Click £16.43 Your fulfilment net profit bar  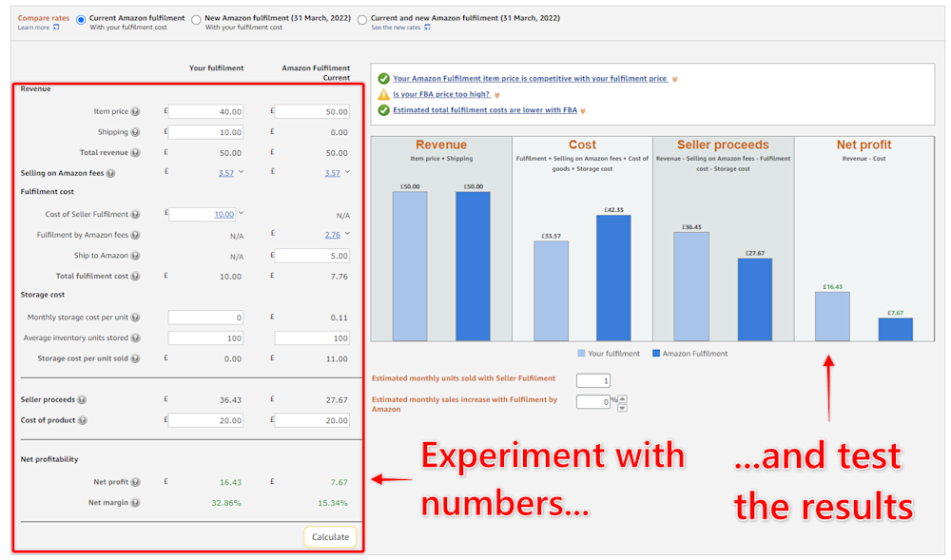pos(833,317)
